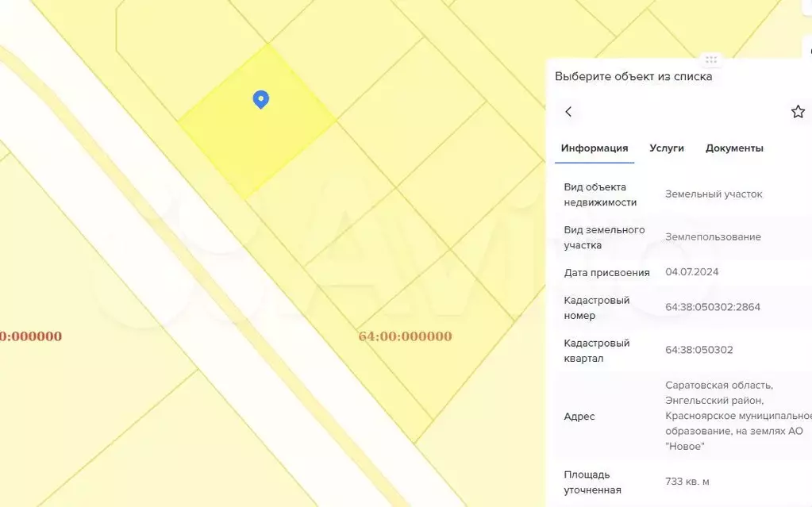
Task: Click the address text Саратовская область
Action: [719, 386]
